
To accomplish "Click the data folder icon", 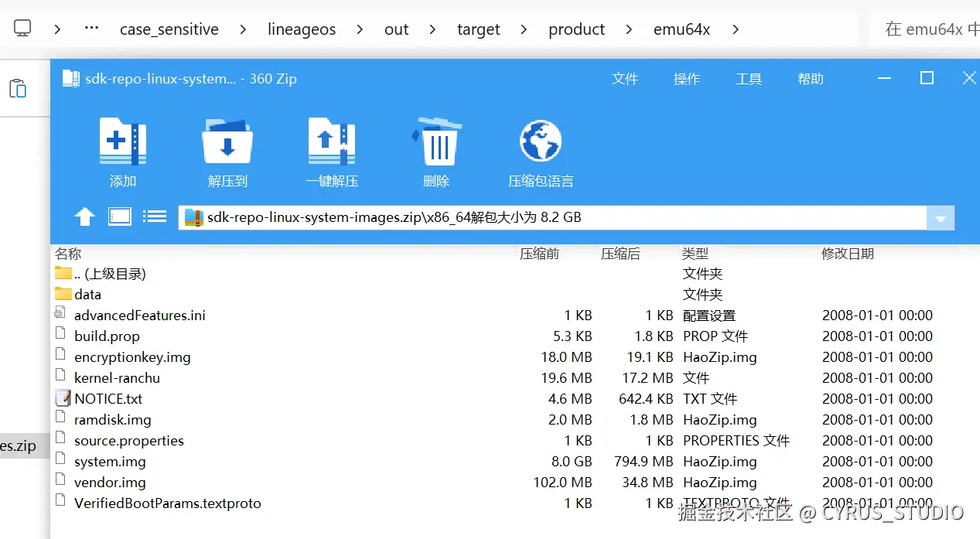I will coord(63,294).
